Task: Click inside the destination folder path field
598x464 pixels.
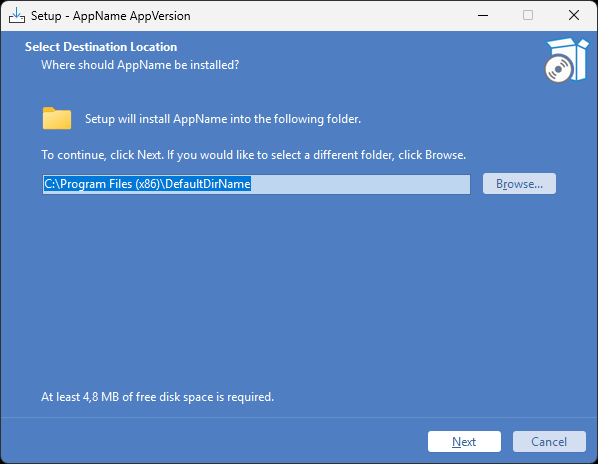Action: pyautogui.click(x=256, y=184)
